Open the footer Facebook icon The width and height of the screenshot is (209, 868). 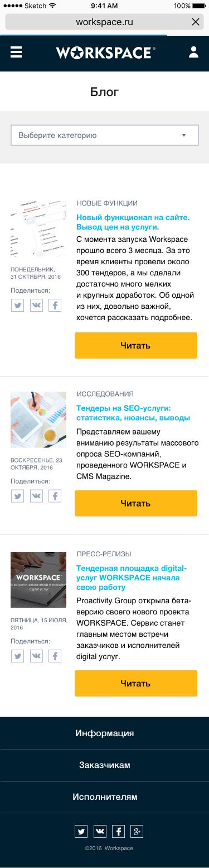118,831
